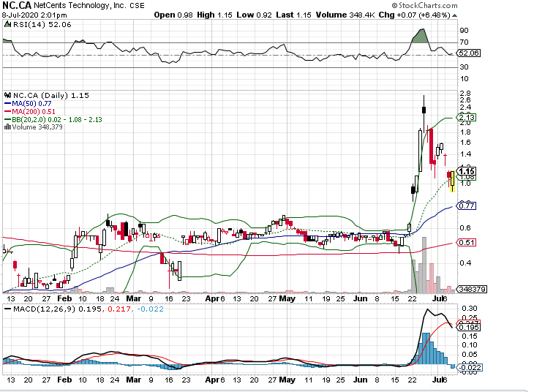The width and height of the screenshot is (534, 392).
Task: Click the RSI 90 axis label
Action: click(464, 31)
